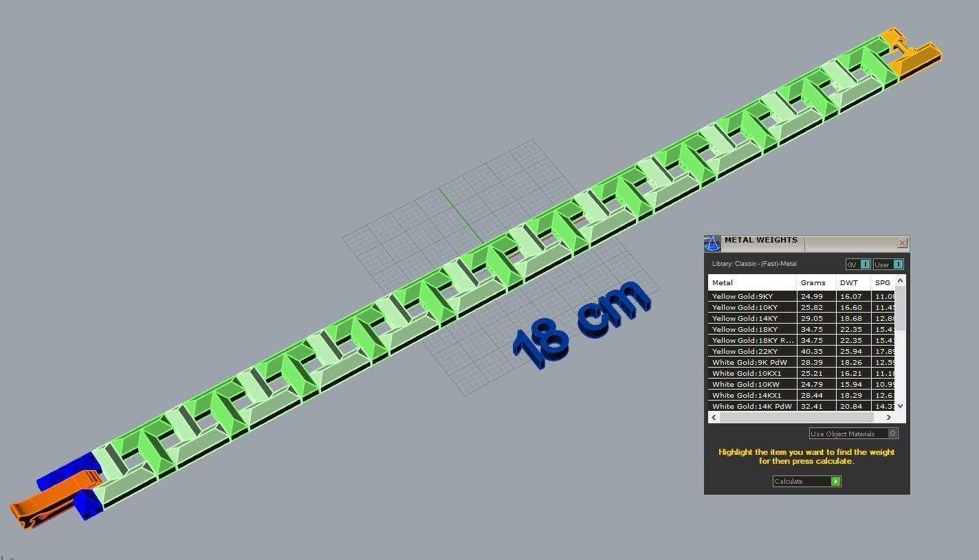Enable Use Object Materials option
Image resolution: width=979 pixels, height=560 pixels.
853,434
